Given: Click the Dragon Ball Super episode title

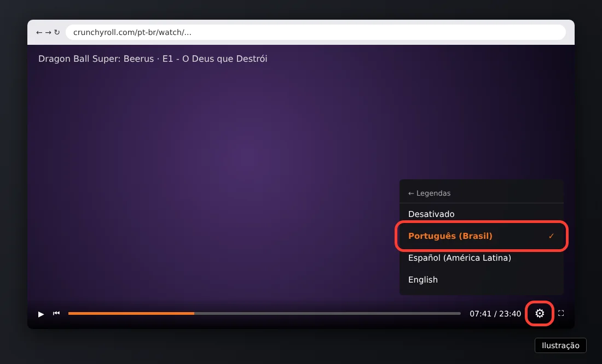Looking at the screenshot, I should point(153,58).
